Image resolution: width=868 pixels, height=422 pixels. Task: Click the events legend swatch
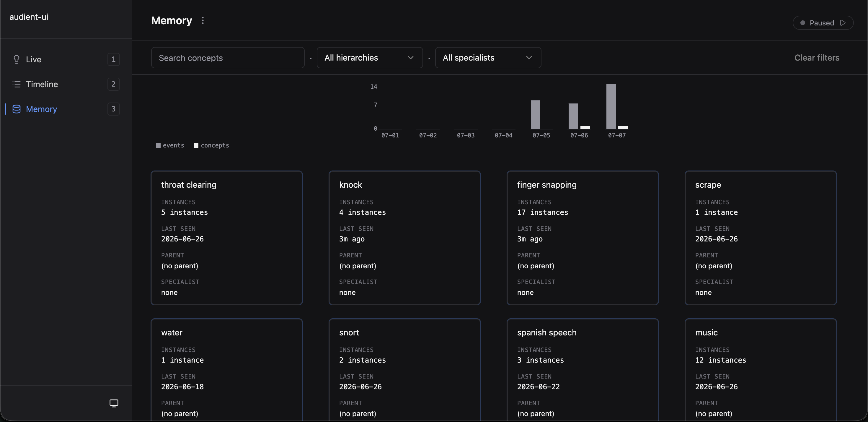158,145
